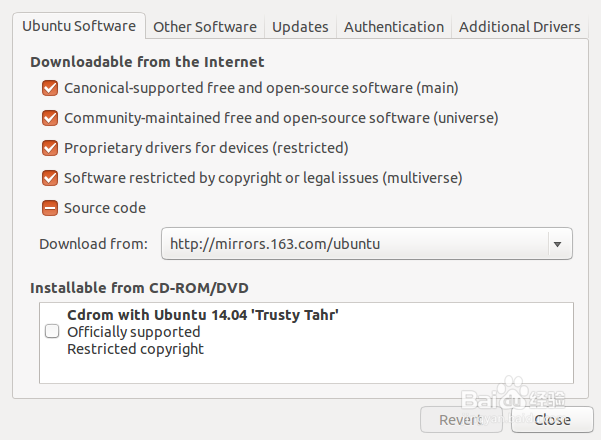Click empty area in the CD-ROM/DVD list box
This screenshot has width=601, height=440.
tap(400, 366)
